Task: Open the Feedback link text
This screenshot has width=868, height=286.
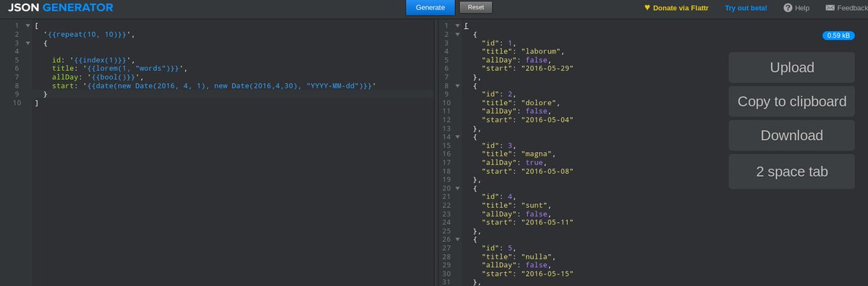Action: click(x=852, y=8)
